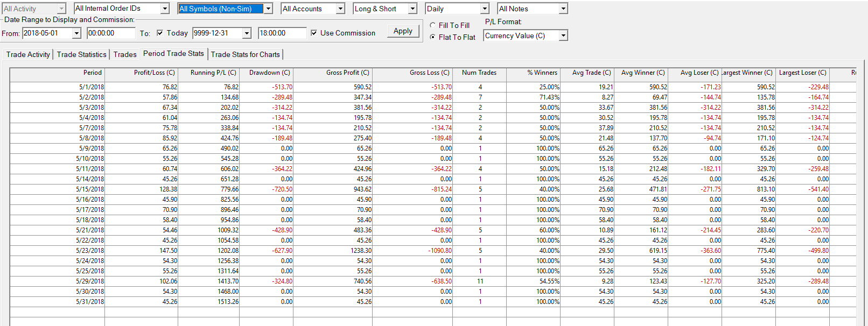Click Running P/L value 1513.26
The width and height of the screenshot is (868, 326).
(228, 302)
